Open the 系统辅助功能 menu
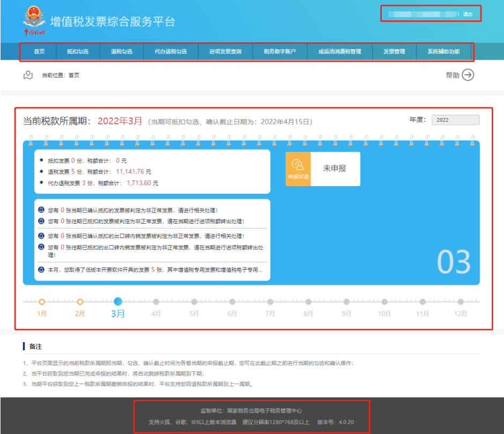This screenshot has width=504, height=434. [x=443, y=52]
